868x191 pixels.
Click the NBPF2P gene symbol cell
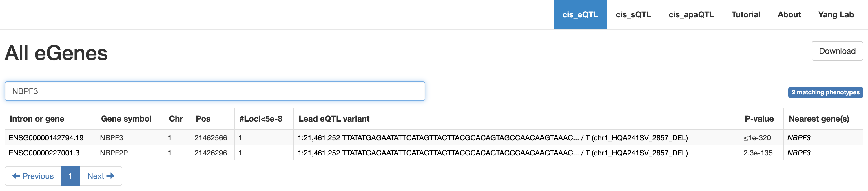pyautogui.click(x=114, y=153)
